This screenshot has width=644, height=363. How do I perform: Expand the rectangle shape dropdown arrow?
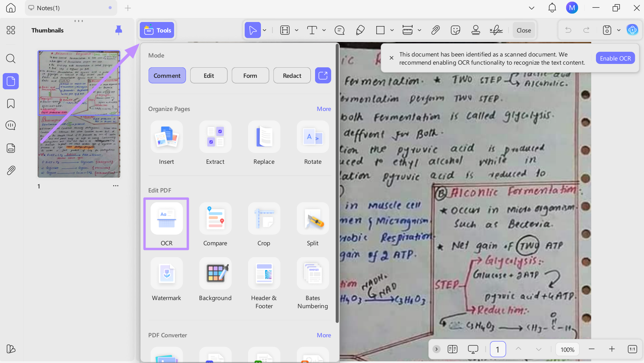(392, 30)
